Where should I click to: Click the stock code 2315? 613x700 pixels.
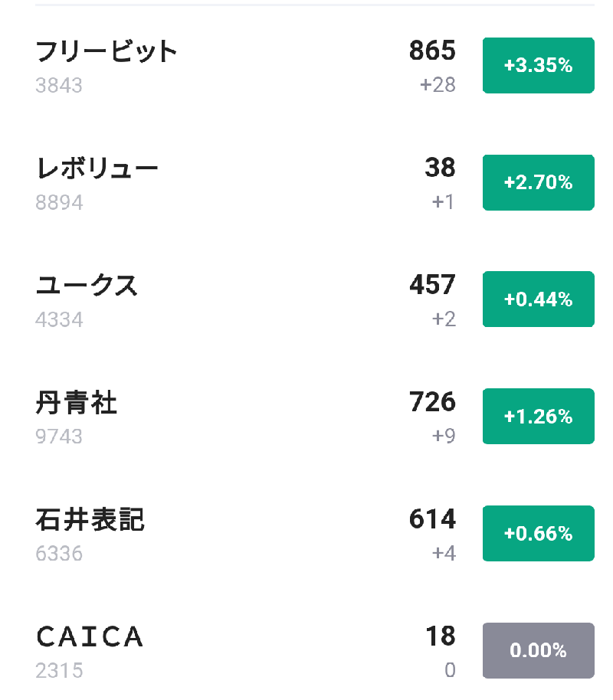[x=59, y=671]
